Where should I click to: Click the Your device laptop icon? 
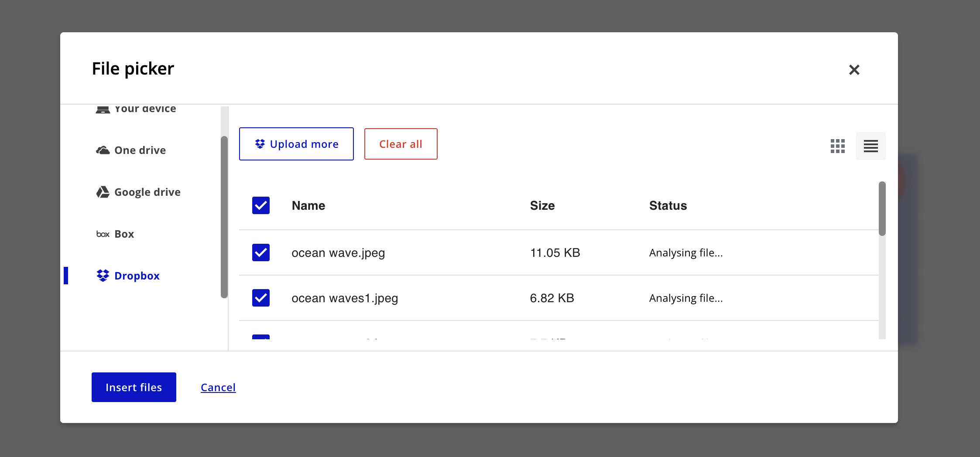pyautogui.click(x=103, y=109)
